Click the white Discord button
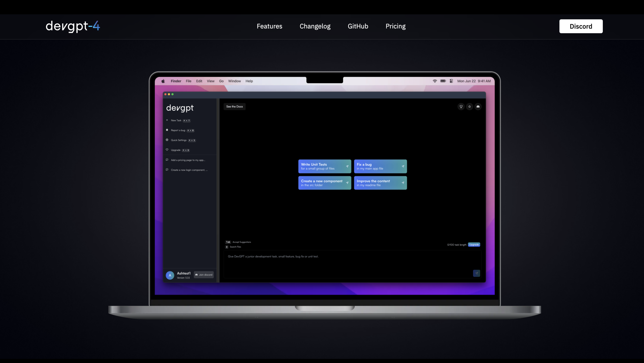The width and height of the screenshot is (644, 363). (581, 26)
